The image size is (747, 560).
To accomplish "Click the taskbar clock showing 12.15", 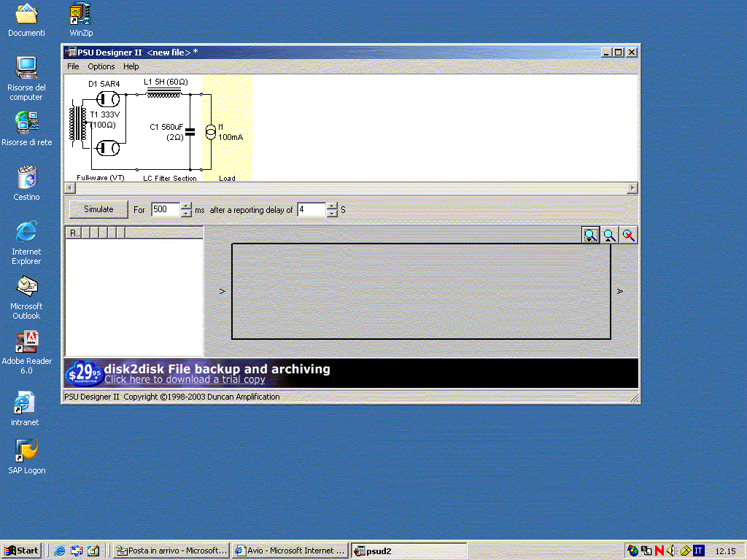I will click(726, 551).
